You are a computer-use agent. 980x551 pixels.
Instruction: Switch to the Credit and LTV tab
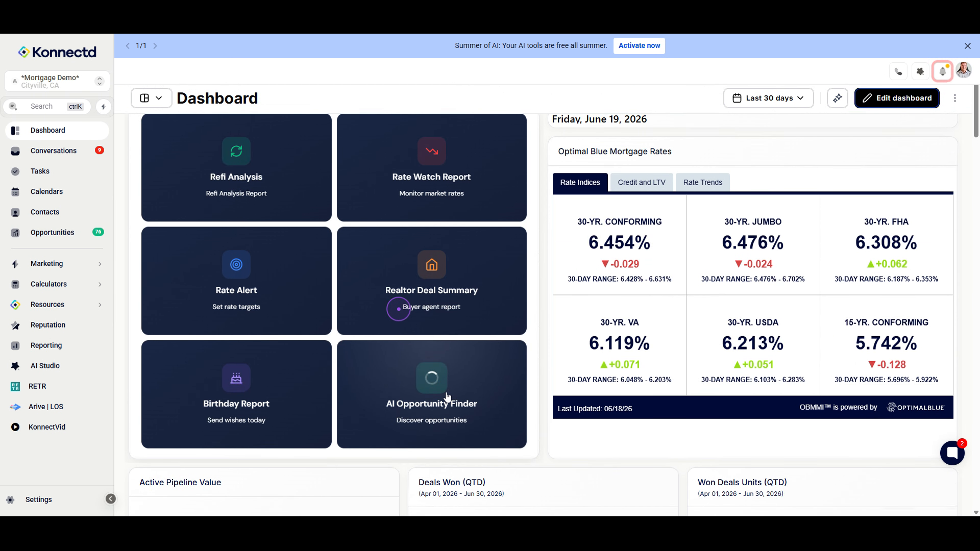pos(642,183)
